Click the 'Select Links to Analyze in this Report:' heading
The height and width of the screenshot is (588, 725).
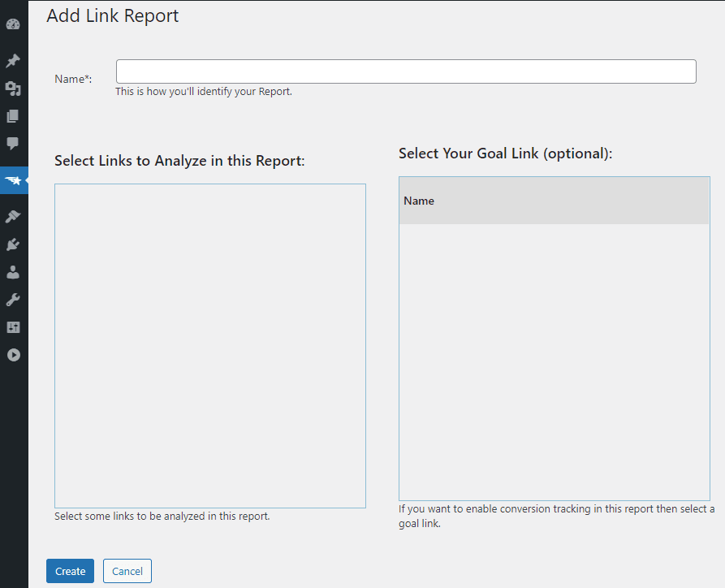[x=180, y=161]
